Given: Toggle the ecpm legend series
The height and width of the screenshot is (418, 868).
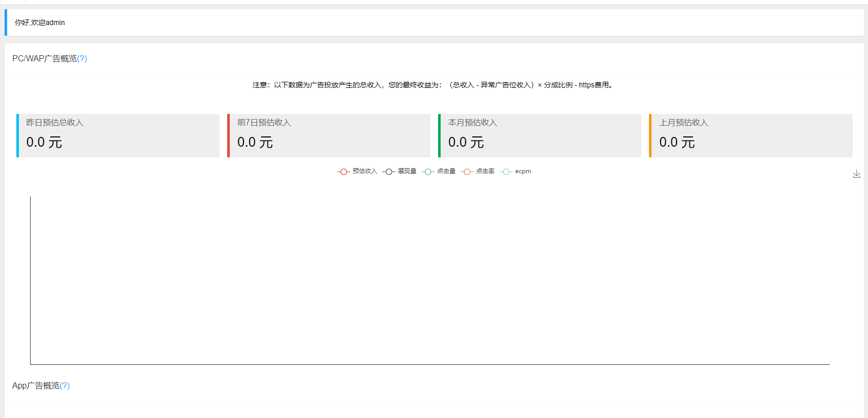Looking at the screenshot, I should coord(516,171).
